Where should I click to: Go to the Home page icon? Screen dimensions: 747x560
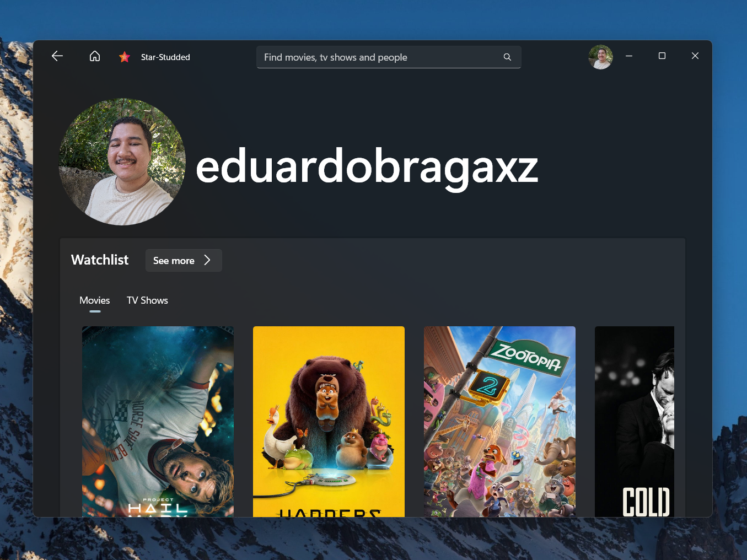(95, 56)
